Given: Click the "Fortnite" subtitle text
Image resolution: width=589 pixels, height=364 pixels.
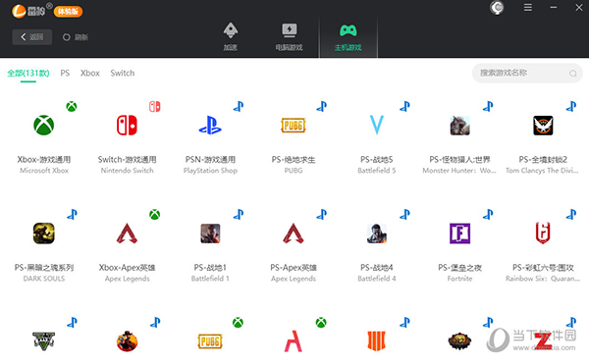Looking at the screenshot, I should (459, 279).
